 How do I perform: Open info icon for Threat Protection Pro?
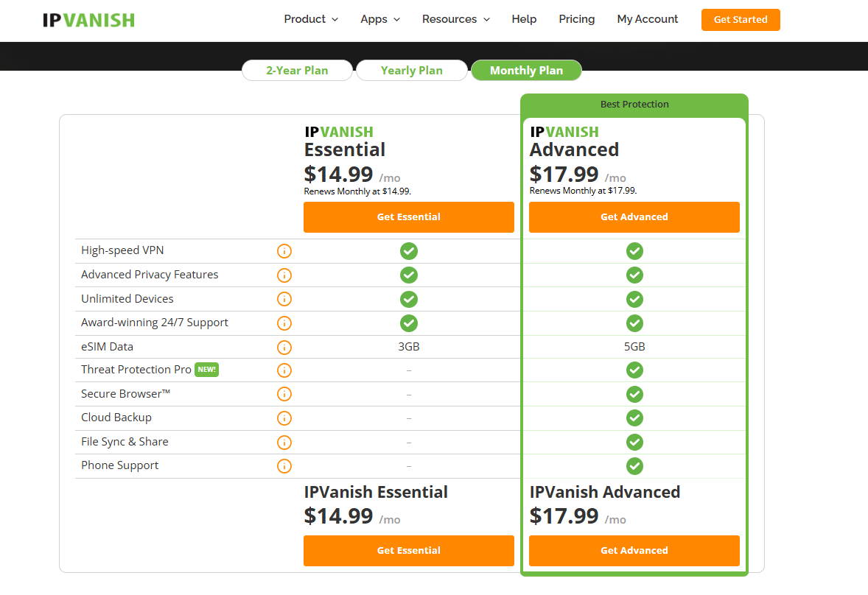tap(284, 370)
